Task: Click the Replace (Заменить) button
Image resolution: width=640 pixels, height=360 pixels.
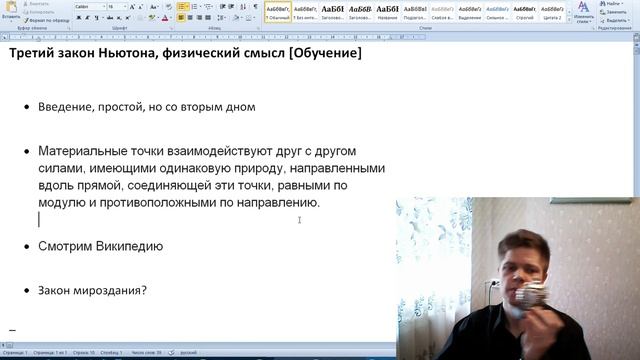Action: [613, 12]
